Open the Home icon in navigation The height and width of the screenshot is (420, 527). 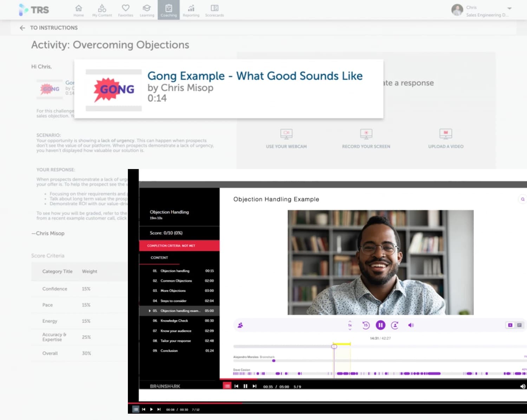(79, 10)
